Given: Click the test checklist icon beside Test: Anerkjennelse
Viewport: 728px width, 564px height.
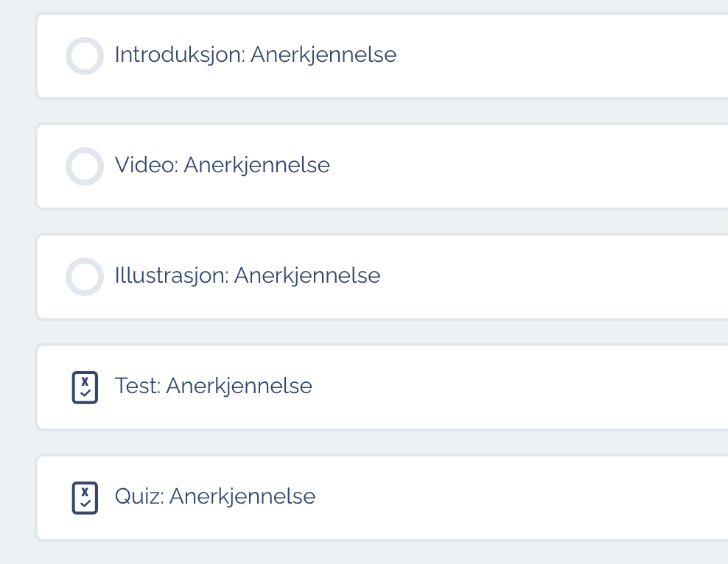Looking at the screenshot, I should tap(85, 387).
